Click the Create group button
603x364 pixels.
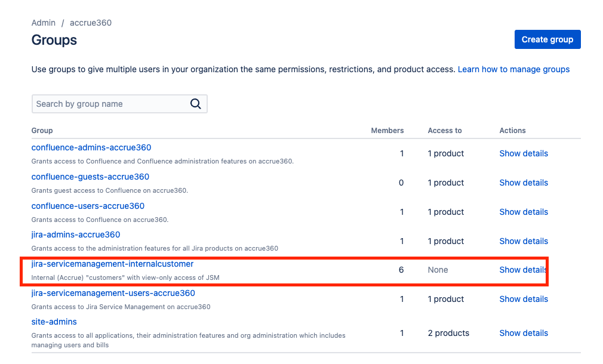547,39
